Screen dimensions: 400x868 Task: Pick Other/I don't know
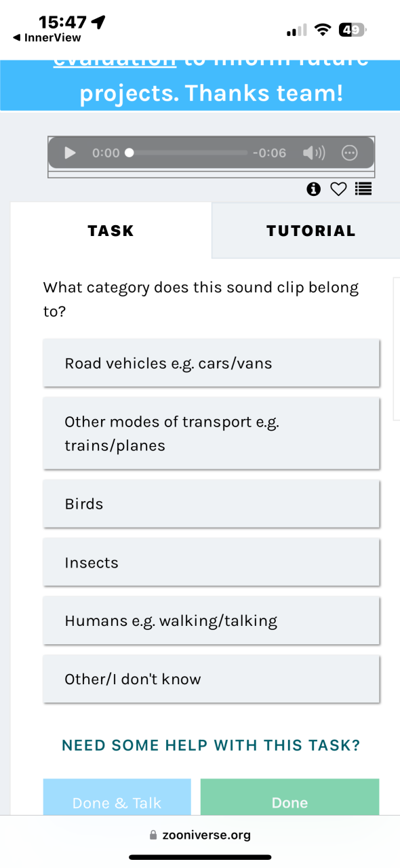coord(211,679)
